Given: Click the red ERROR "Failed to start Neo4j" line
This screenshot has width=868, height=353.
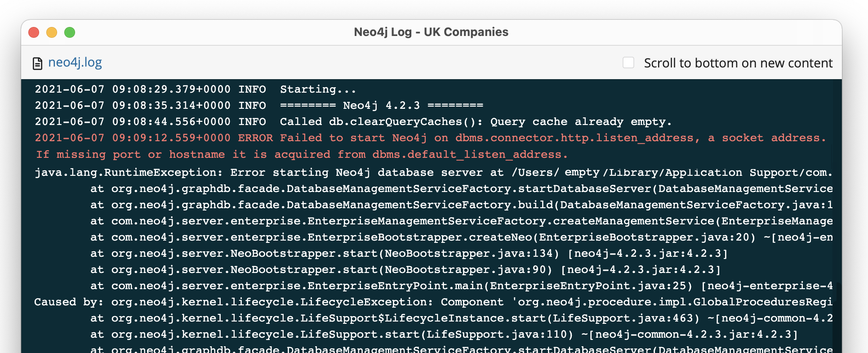Looking at the screenshot, I should click(x=430, y=138).
